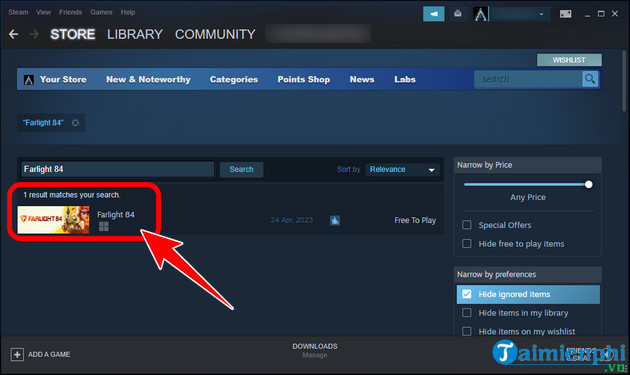Click the Add a Game plus icon
The height and width of the screenshot is (375, 630).
pyautogui.click(x=17, y=355)
